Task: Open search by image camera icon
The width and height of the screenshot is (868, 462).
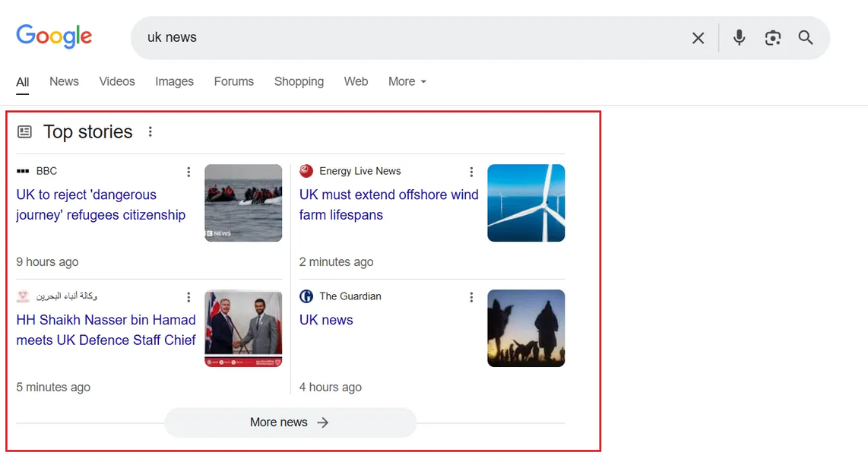Action: (x=773, y=38)
